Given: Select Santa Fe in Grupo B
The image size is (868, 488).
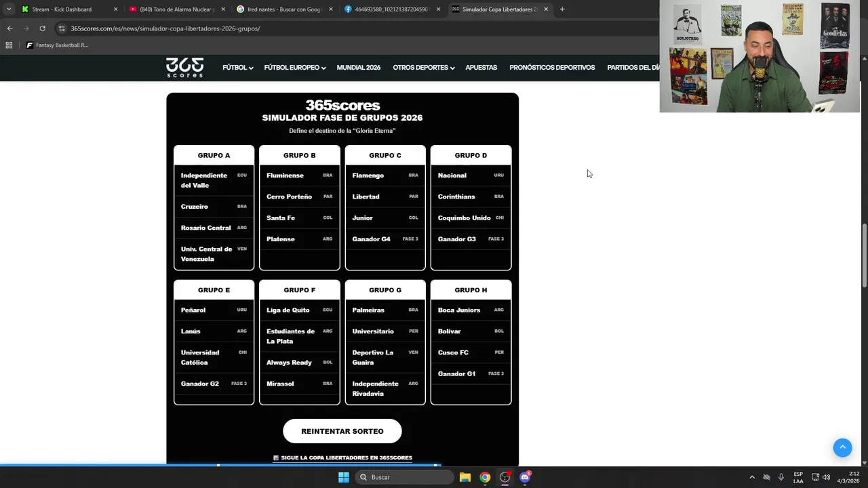Looking at the screenshot, I should pos(299,218).
